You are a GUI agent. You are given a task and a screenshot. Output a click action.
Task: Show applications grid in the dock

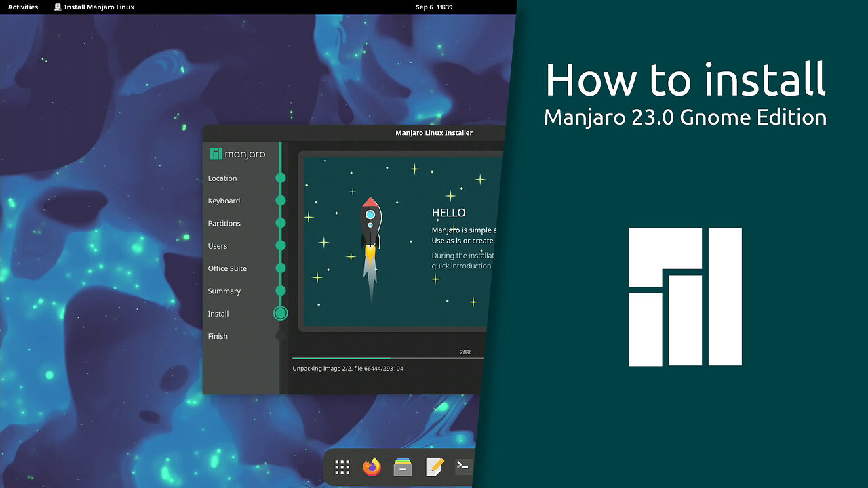pos(342,467)
